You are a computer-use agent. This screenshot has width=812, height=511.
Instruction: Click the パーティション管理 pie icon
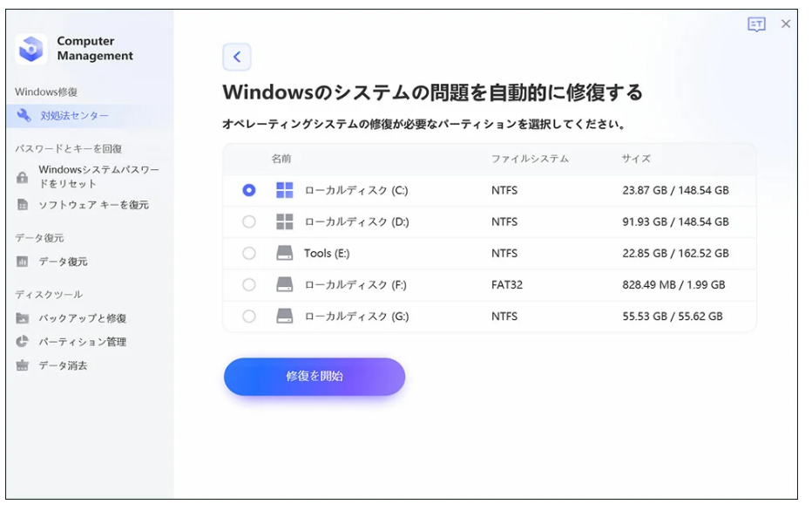pyautogui.click(x=23, y=342)
